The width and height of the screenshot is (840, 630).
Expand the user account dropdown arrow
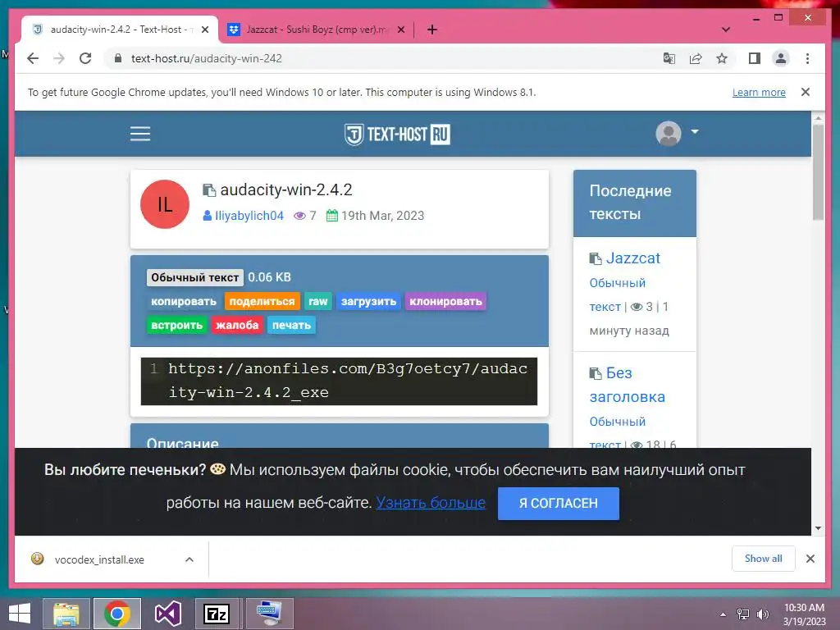click(x=695, y=132)
